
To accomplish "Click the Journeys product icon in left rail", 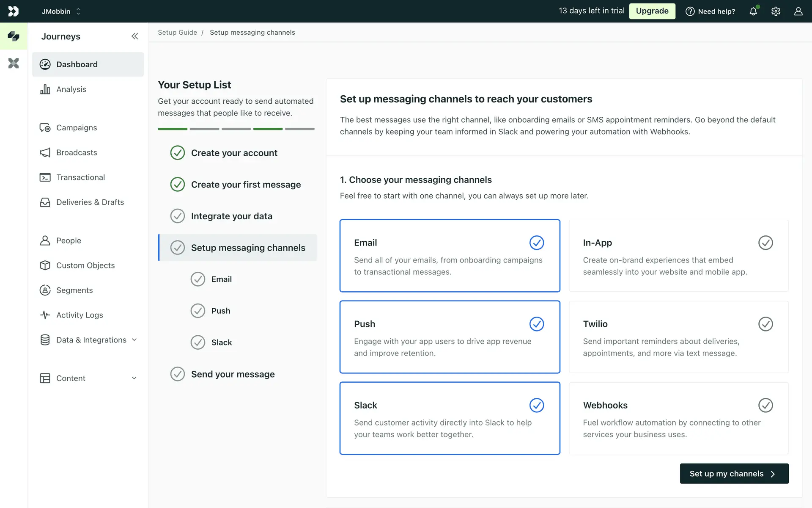I will point(14,36).
